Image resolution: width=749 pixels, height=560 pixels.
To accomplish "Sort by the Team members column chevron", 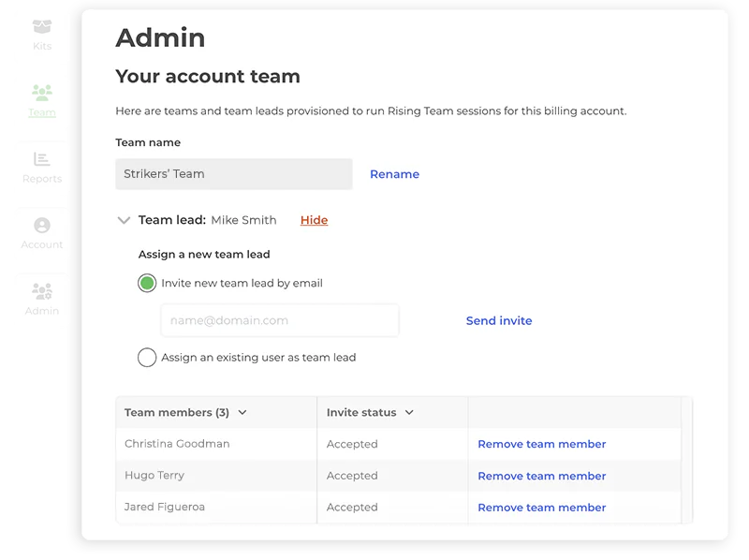I will (242, 412).
